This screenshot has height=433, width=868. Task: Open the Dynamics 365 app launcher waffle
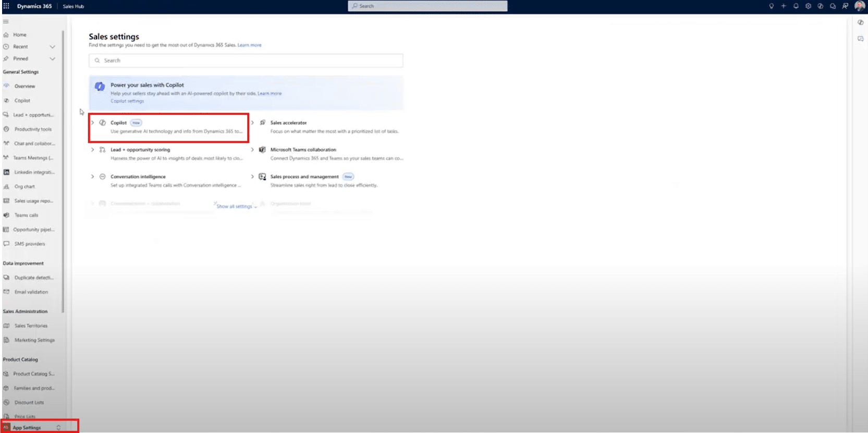pos(6,6)
